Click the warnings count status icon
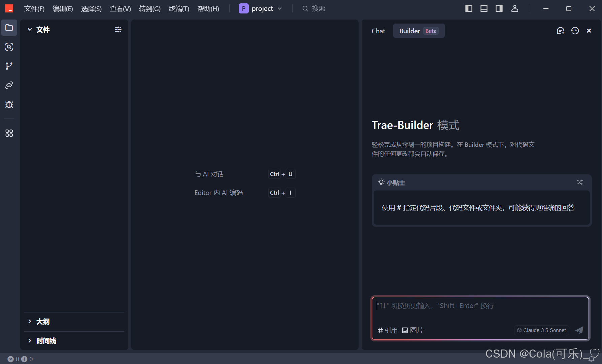 [27, 359]
